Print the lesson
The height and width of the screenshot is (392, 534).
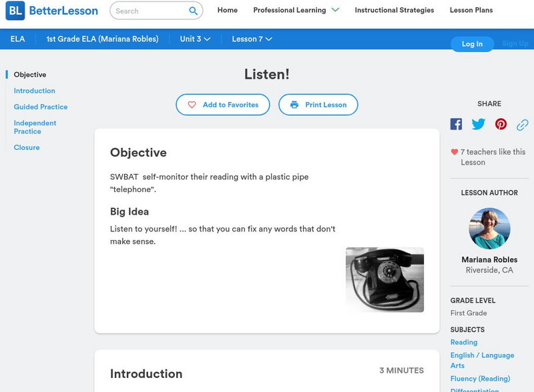pos(318,105)
